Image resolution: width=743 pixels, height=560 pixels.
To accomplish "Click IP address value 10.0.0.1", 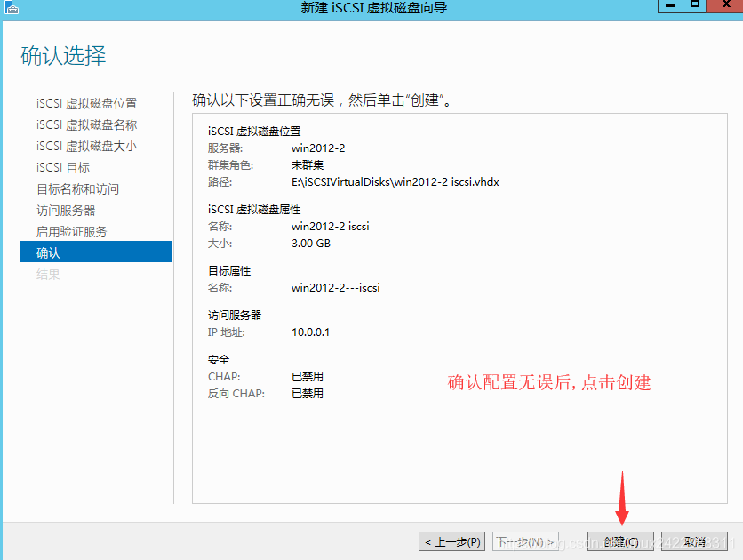I will point(310,332).
